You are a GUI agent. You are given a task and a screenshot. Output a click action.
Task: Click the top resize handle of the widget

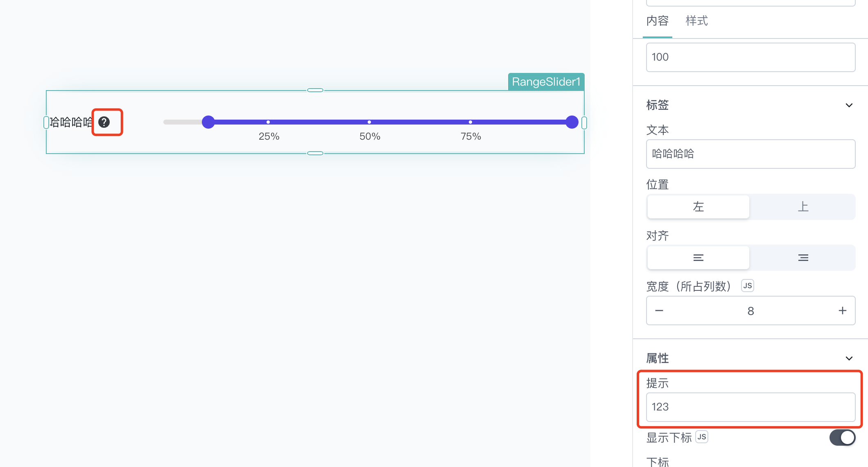point(315,90)
